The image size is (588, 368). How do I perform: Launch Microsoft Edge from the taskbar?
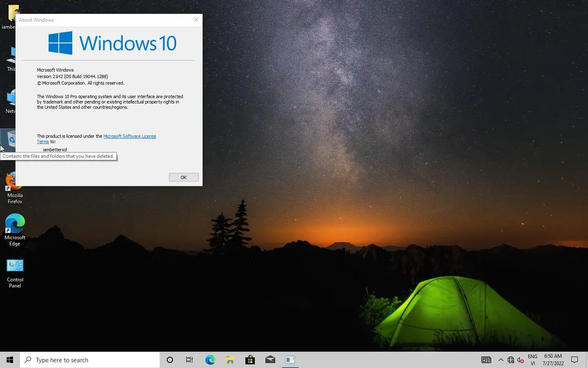click(x=210, y=360)
